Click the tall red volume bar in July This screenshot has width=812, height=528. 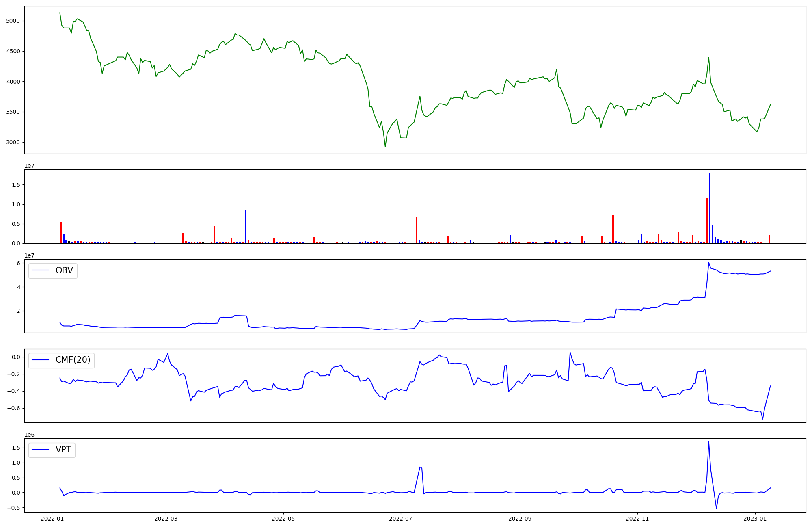[417, 230]
